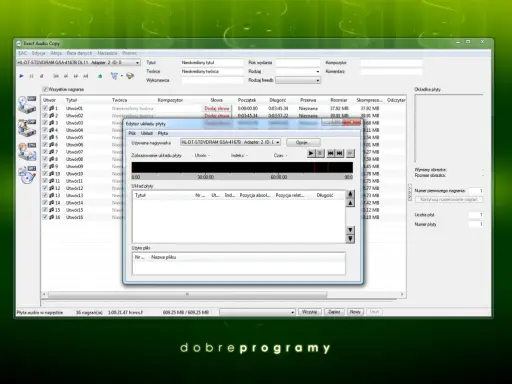
Task: Click the Pause icon in main toolbar
Action: (31, 76)
